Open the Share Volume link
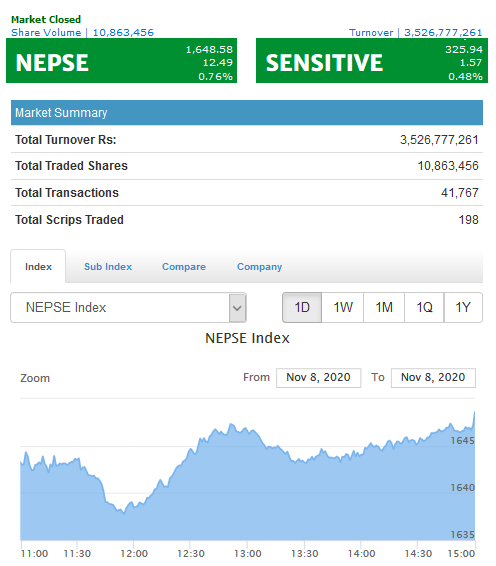 (x=82, y=32)
